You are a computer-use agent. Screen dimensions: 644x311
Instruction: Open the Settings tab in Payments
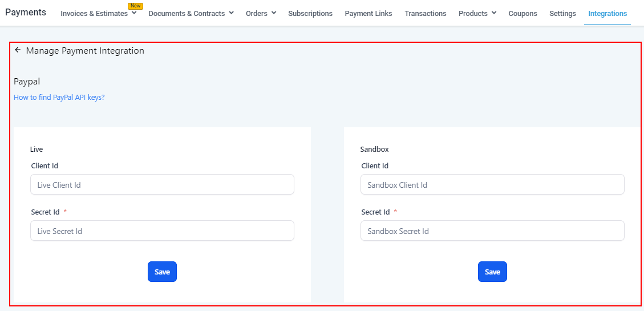click(562, 13)
